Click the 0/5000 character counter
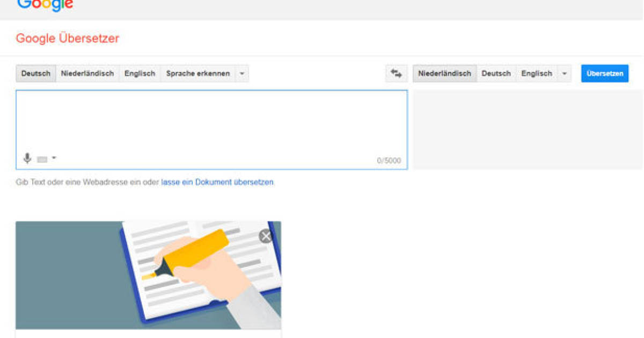 pos(389,161)
